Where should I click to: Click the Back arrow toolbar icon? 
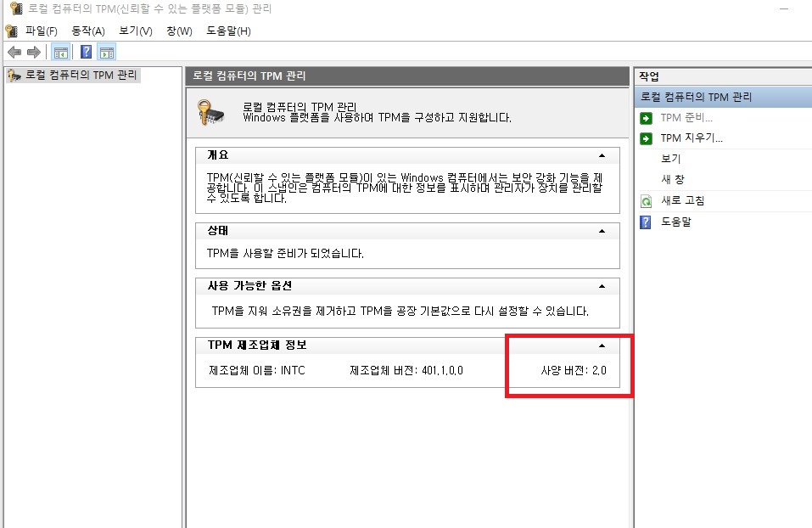[14, 52]
